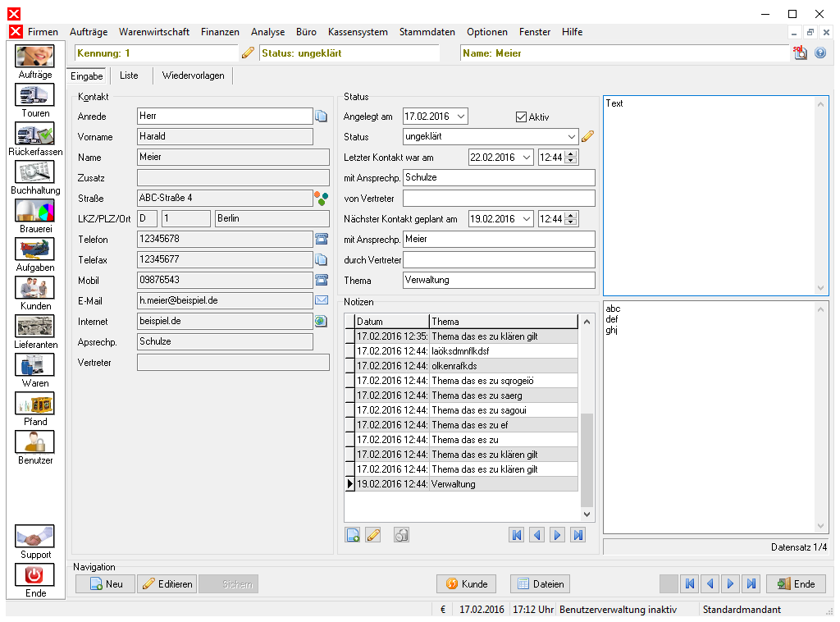
Task: Open the Angelegt am date dropdown
Action: pos(461,117)
